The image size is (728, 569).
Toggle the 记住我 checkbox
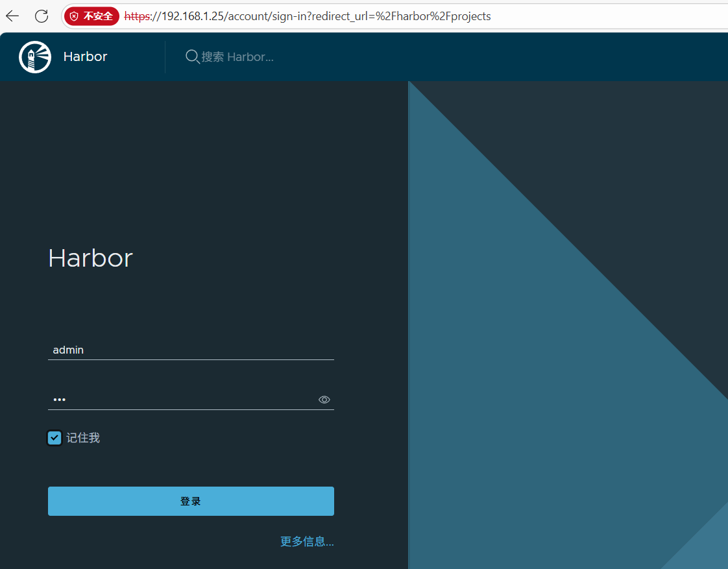[55, 438]
